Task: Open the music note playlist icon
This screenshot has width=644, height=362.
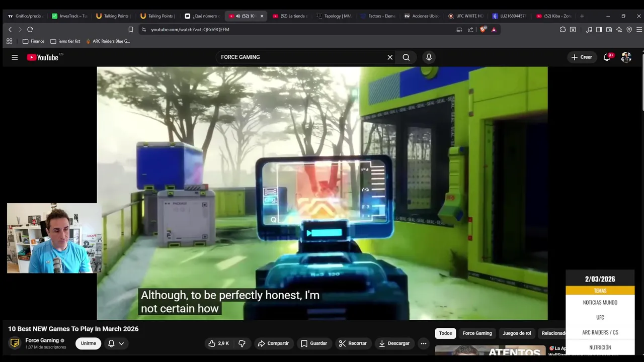Action: [589, 30]
